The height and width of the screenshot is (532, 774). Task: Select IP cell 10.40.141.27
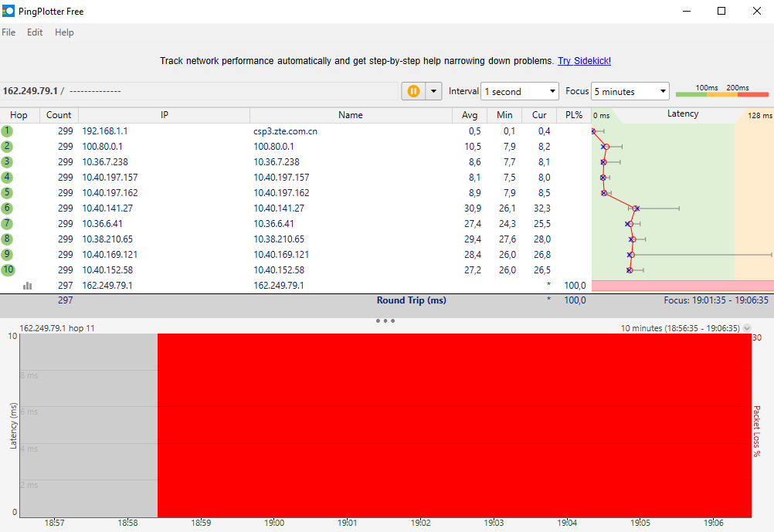[x=107, y=208]
